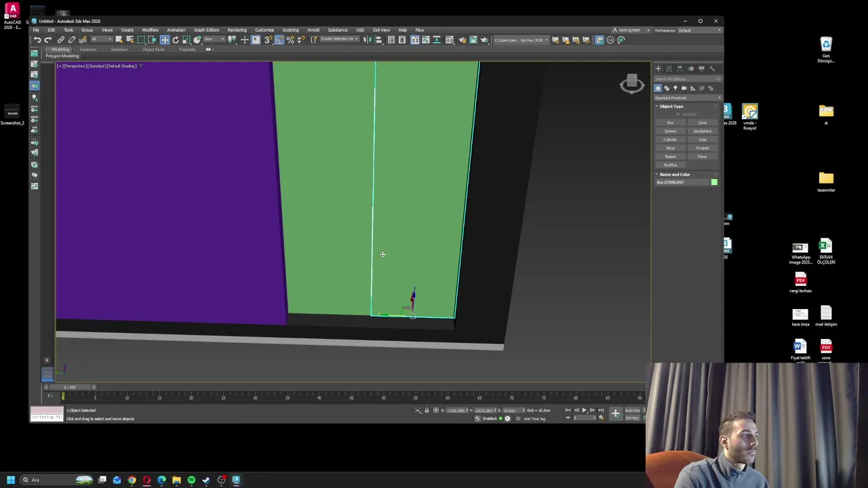Click the Cylinder primitive button
Image resolution: width=868 pixels, height=488 pixels.
point(670,140)
